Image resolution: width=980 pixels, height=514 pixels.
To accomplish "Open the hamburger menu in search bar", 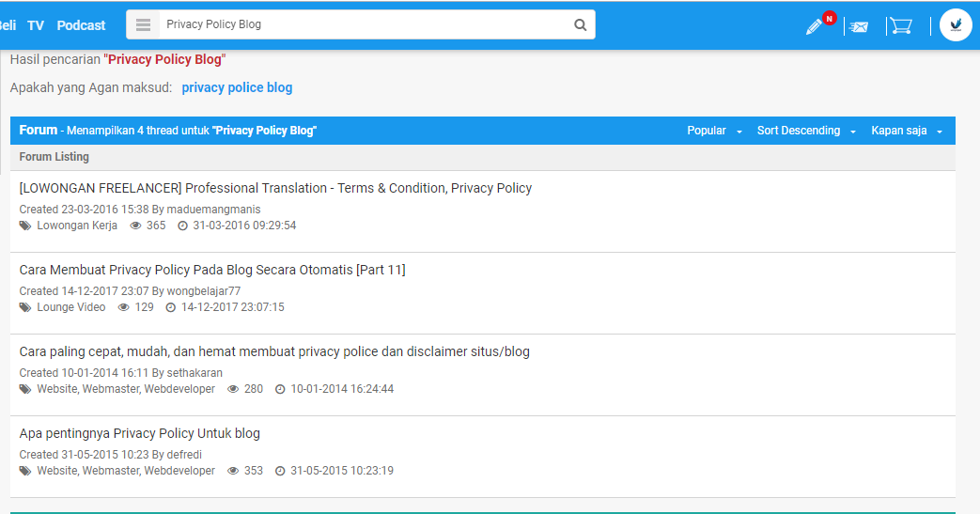I will click(x=143, y=25).
